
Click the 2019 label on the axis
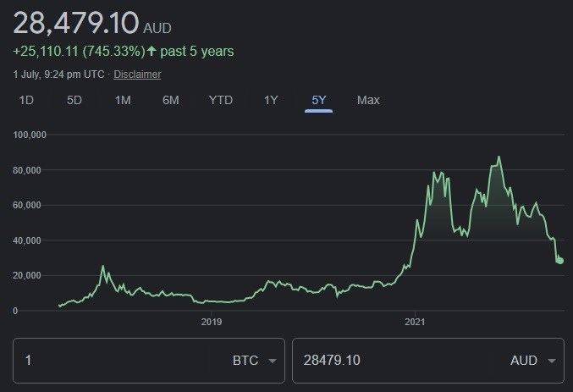tap(212, 322)
